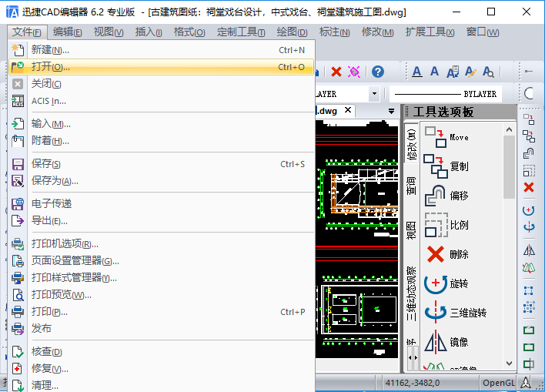
Task: Click the coordinates 41162,-3482,0 readout
Action: [413, 383]
